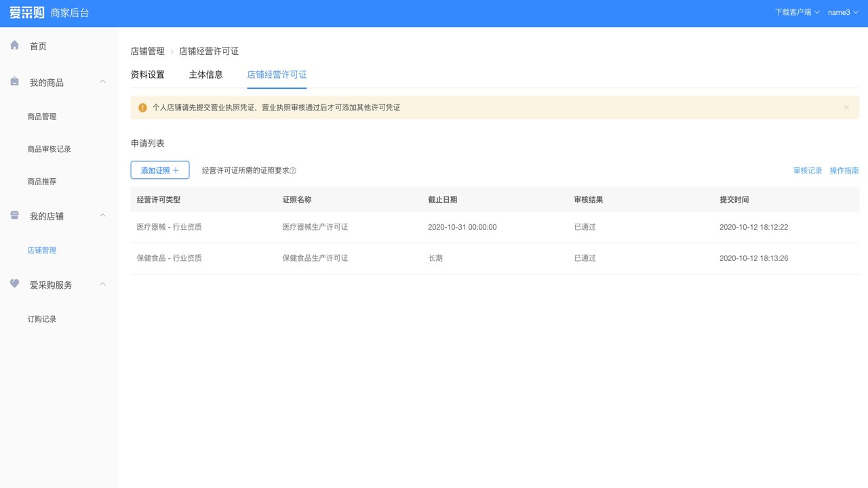The width and height of the screenshot is (868, 488).
Task: Open 商品审核记录 in the sidebar
Action: click(49, 149)
